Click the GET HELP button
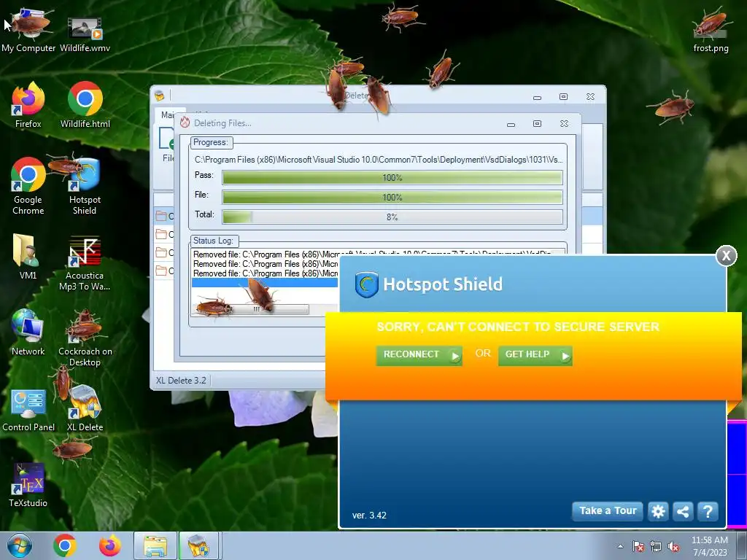 [535, 355]
